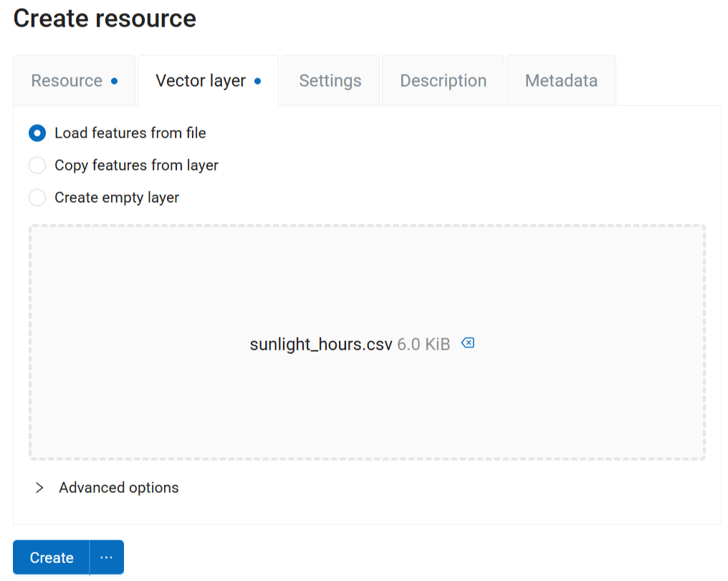
Task: Open the Settings tab
Action: [x=330, y=81]
